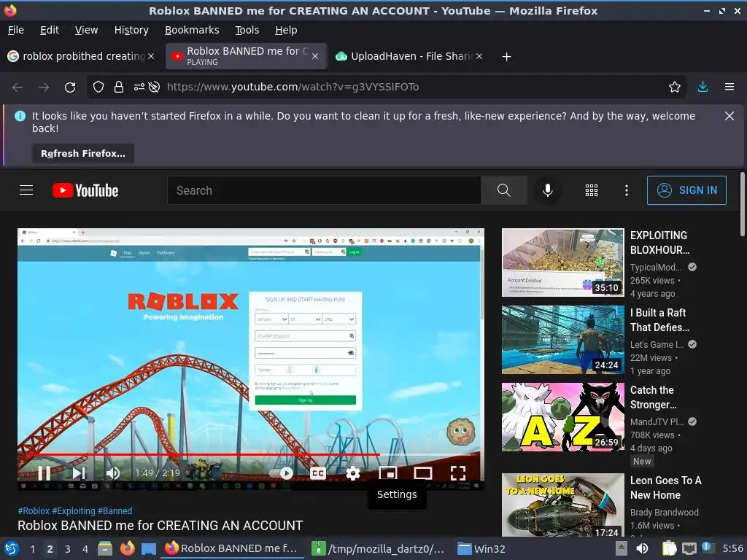Open the player Settings gear
The image size is (747, 560).
pos(353,472)
